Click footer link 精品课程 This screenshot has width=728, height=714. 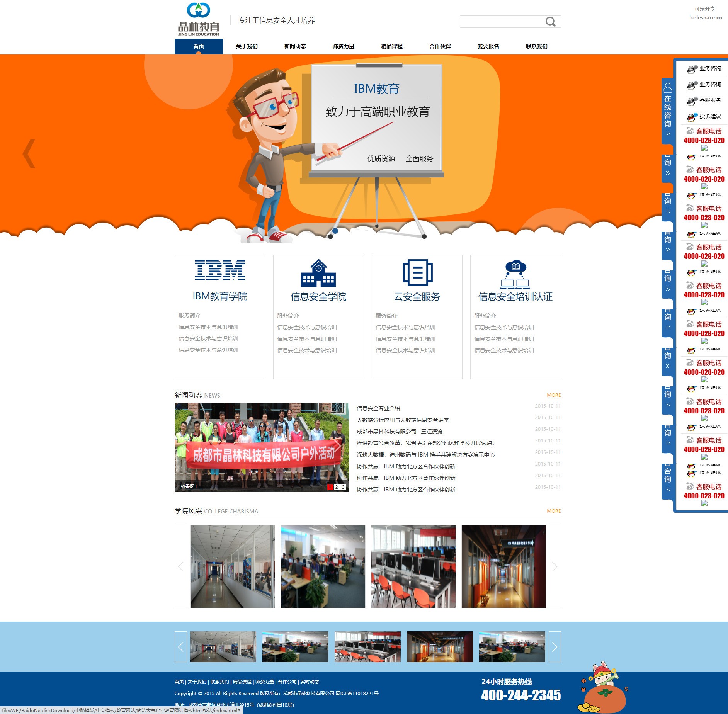(x=242, y=682)
